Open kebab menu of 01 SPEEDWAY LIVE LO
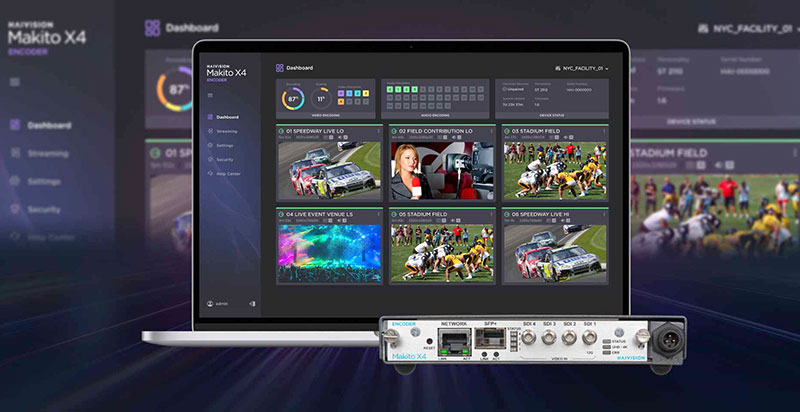 click(x=379, y=131)
